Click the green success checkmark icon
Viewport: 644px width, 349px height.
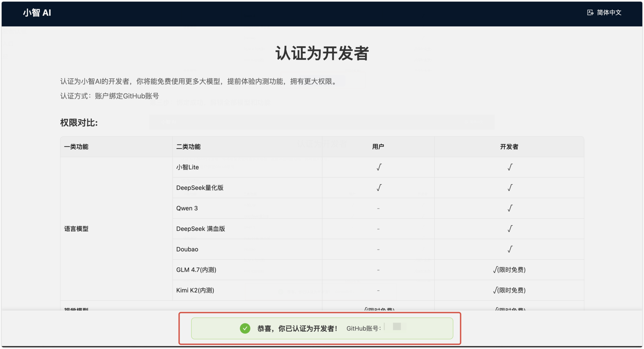(245, 328)
